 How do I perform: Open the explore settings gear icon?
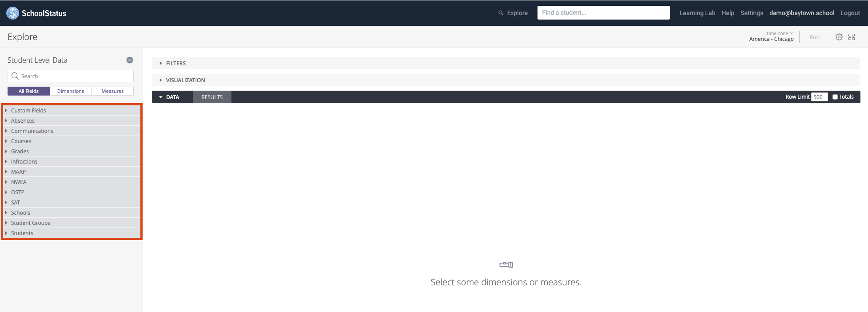pos(839,37)
